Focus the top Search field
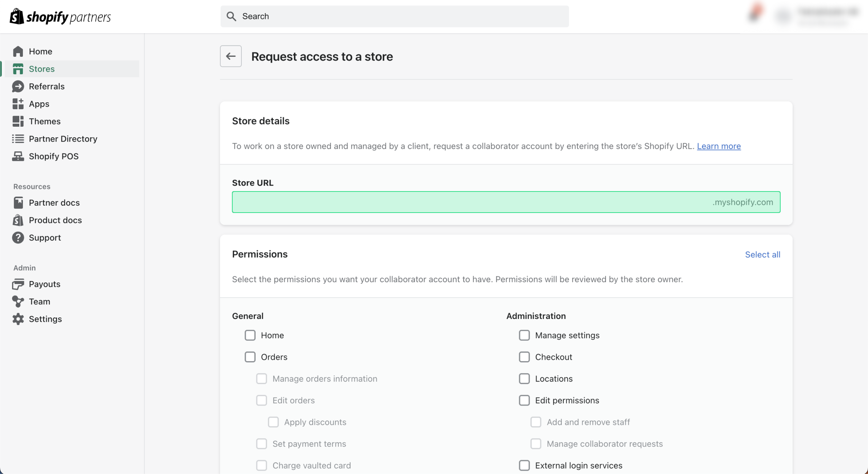This screenshot has height=474, width=868. pos(395,16)
